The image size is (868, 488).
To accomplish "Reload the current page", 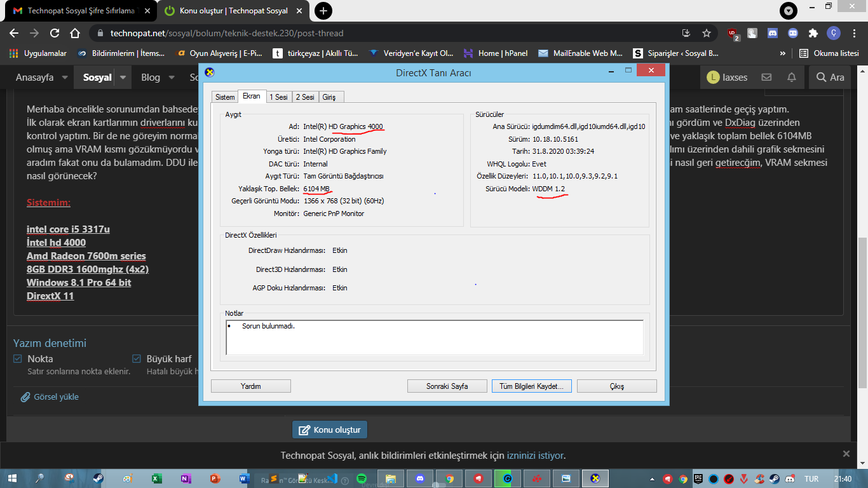I will pos(55,33).
